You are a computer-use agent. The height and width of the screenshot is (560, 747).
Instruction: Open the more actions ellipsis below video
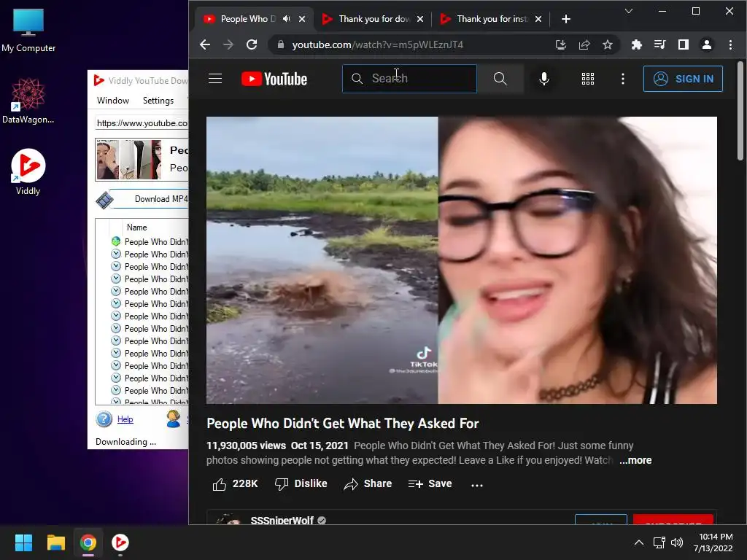coord(477,485)
